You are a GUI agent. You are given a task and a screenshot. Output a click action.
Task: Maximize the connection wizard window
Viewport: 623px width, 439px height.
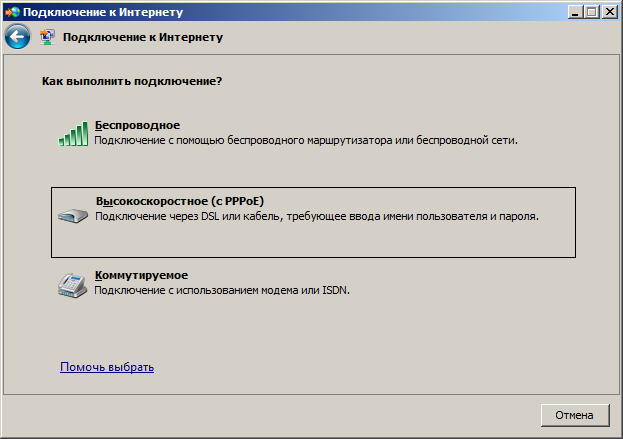[592, 12]
